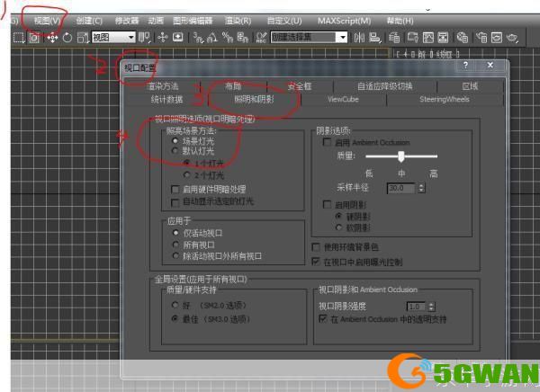Open the 帮助(H) menu
The image size is (540, 392).
click(400, 21)
